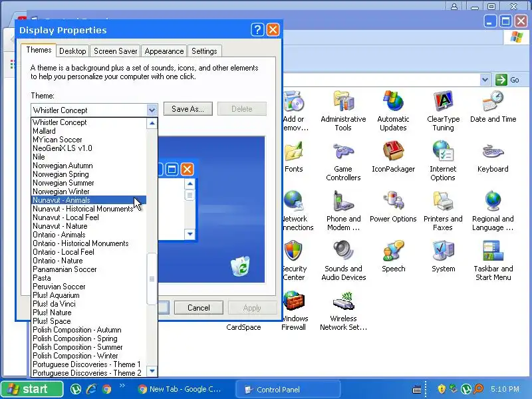
Task: Launch IconPackager from Control Panel
Action: coord(393,156)
